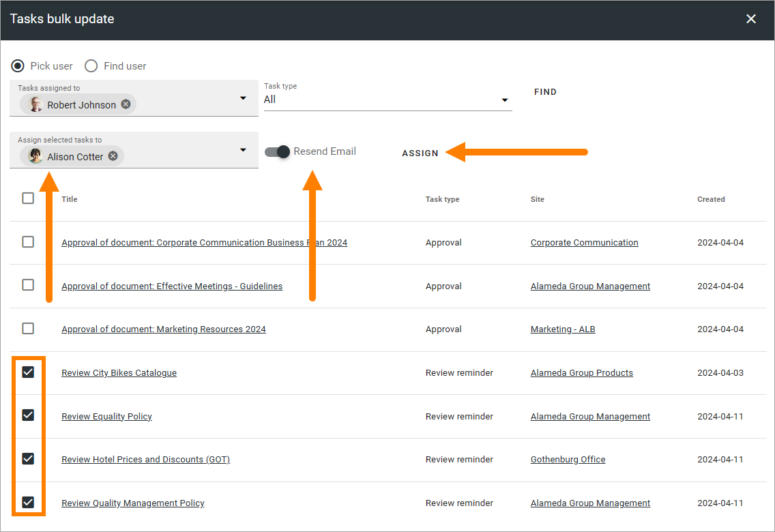Select the Pick user radio button
Viewport: 775px width, 532px height.
coord(18,65)
